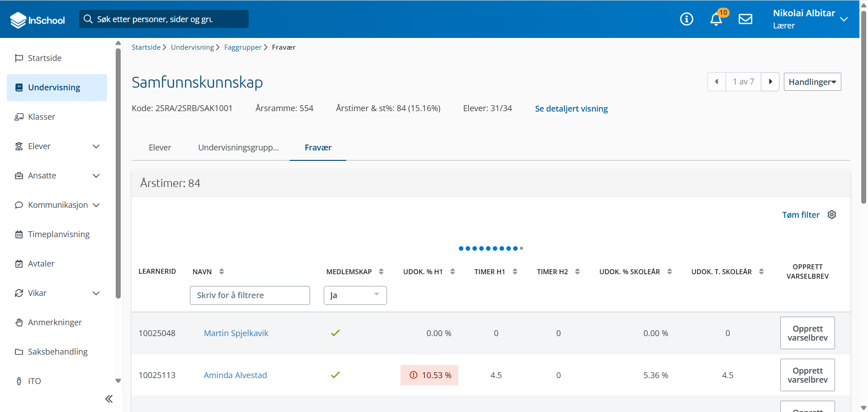Click the Saksbehandling folder icon
Screen dimensions: 868x412
19,351
